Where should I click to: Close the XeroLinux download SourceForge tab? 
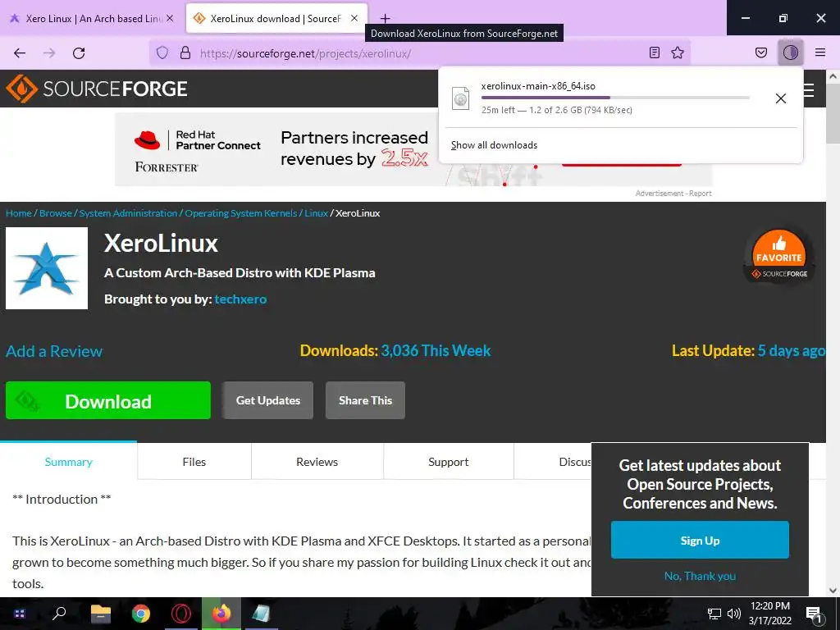tap(354, 18)
